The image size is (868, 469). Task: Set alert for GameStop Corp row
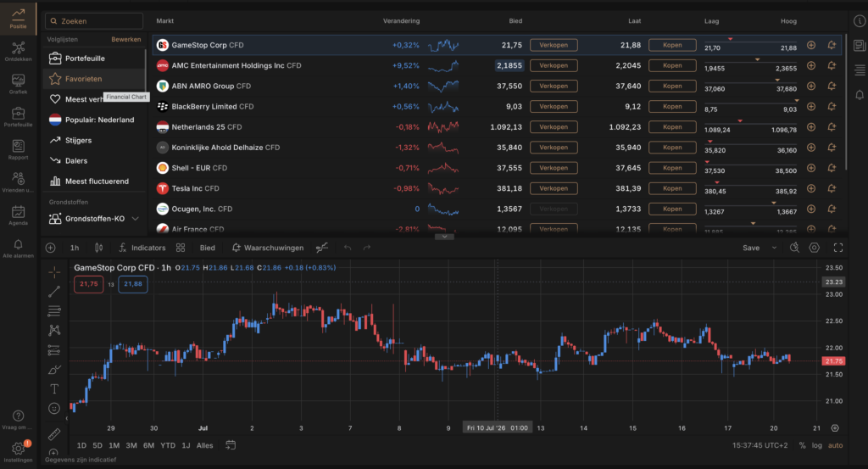pos(832,45)
